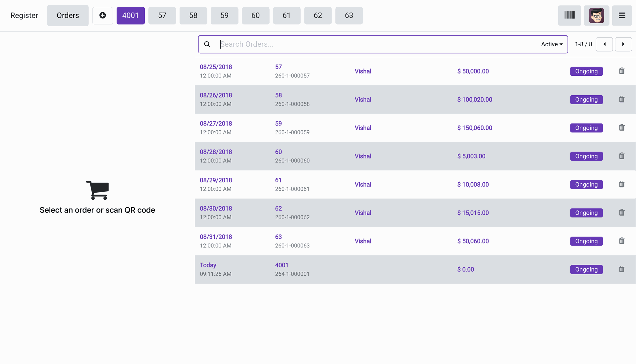This screenshot has height=364, width=636.
Task: Click the search magnifier icon
Action: tap(207, 44)
